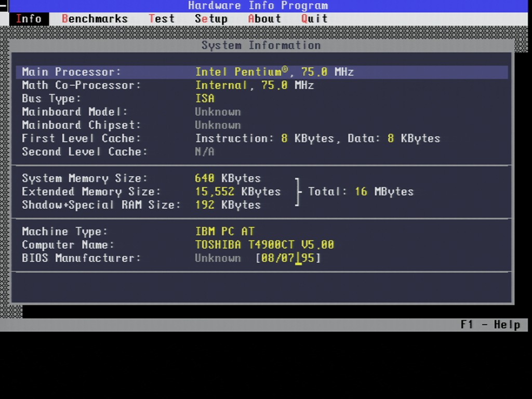Select the Extended Memory Size label
Viewport: 532px width, 399px height.
click(x=91, y=191)
